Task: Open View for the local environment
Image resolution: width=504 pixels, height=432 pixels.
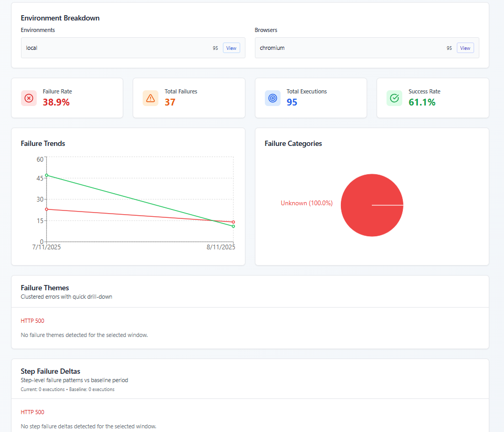Action: pyautogui.click(x=231, y=48)
